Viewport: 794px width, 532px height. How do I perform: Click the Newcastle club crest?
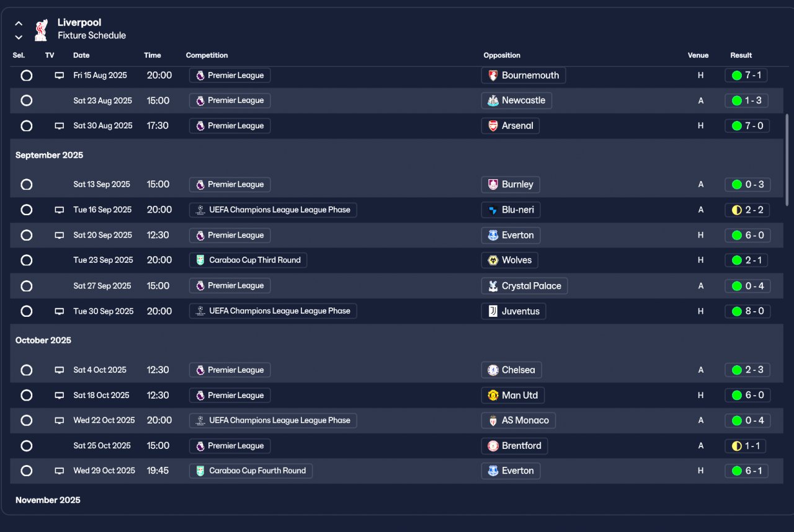pyautogui.click(x=493, y=100)
